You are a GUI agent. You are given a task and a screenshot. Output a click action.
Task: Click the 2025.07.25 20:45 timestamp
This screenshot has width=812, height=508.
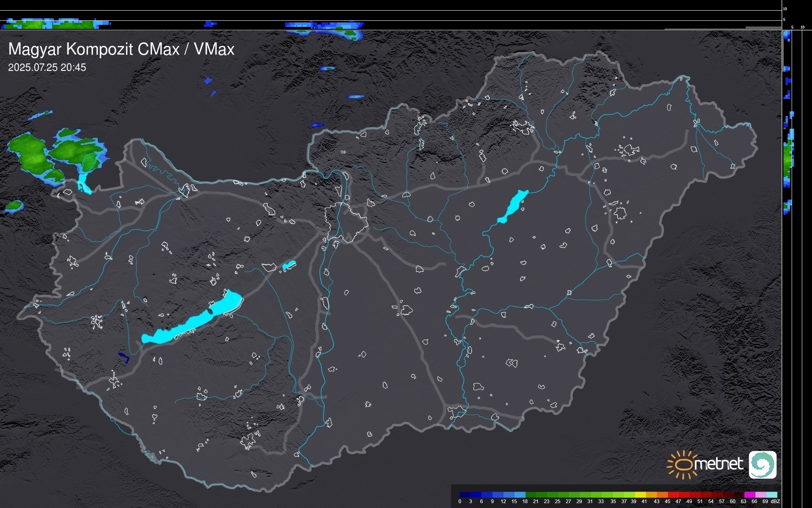(47, 68)
